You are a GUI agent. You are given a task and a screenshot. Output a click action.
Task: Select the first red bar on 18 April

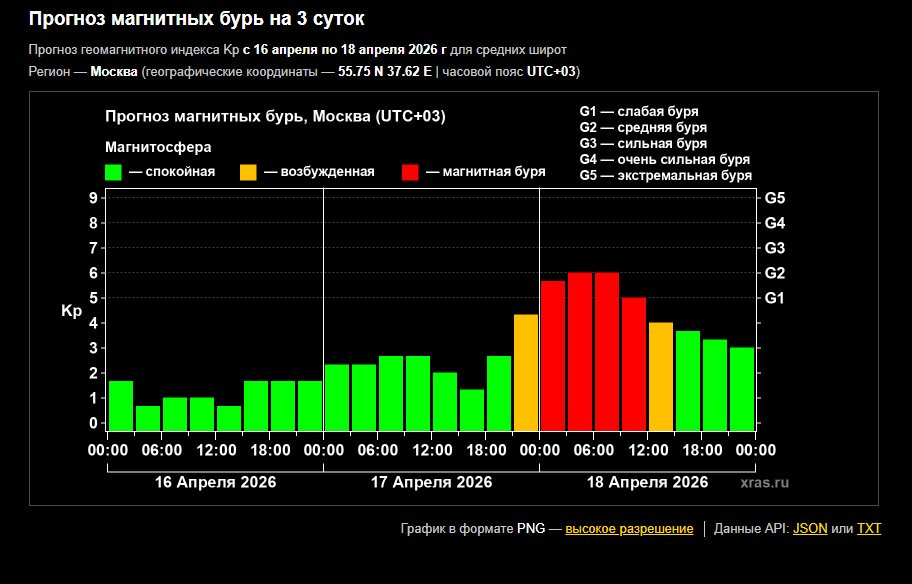553,355
